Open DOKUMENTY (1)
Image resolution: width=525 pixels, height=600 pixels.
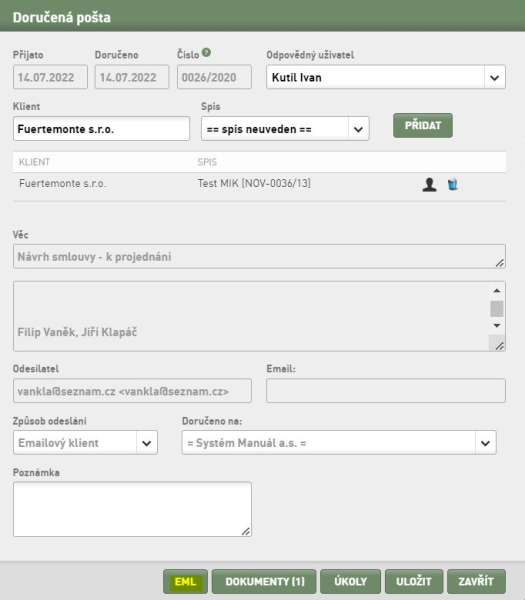click(x=264, y=582)
